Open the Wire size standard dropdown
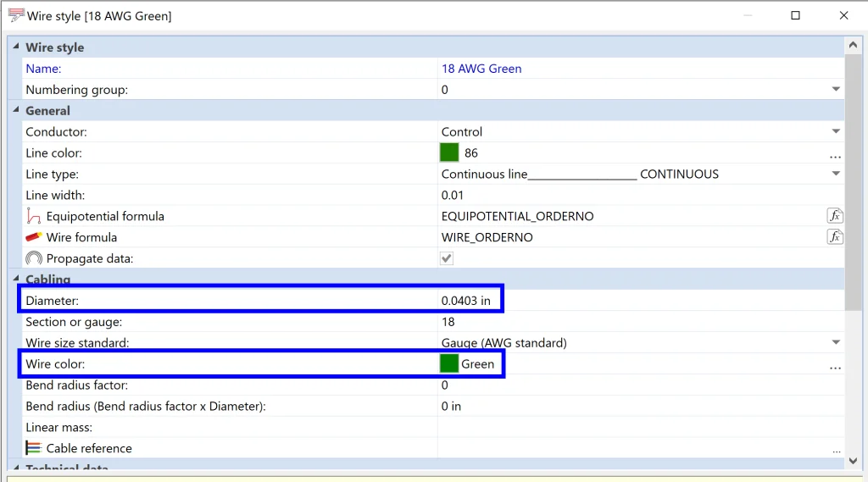 point(836,343)
